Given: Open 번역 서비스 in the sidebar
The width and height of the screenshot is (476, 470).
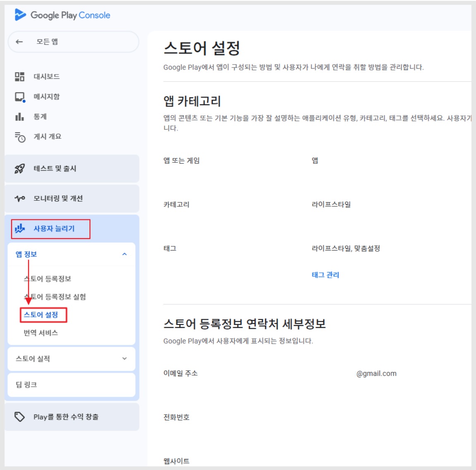Looking at the screenshot, I should click(x=41, y=333).
